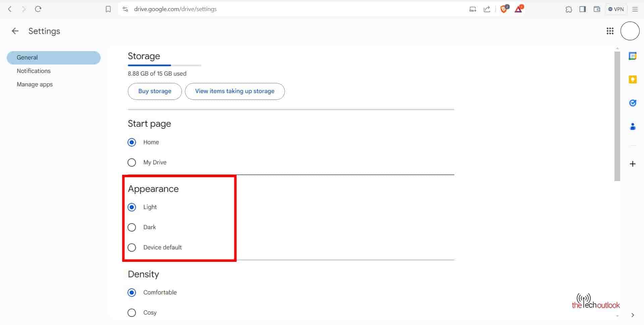644x325 pixels.
Task: Select the Dark appearance option
Action: coord(132,227)
